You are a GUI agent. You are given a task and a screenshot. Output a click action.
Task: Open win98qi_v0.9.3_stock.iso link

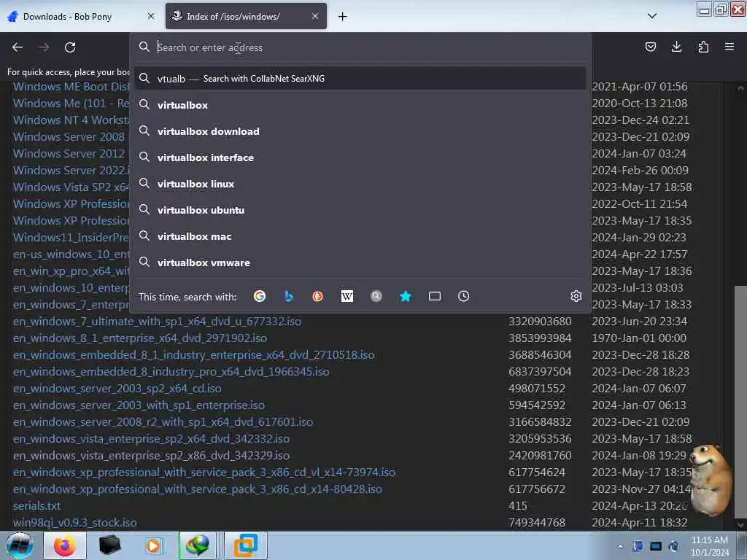[75, 522]
